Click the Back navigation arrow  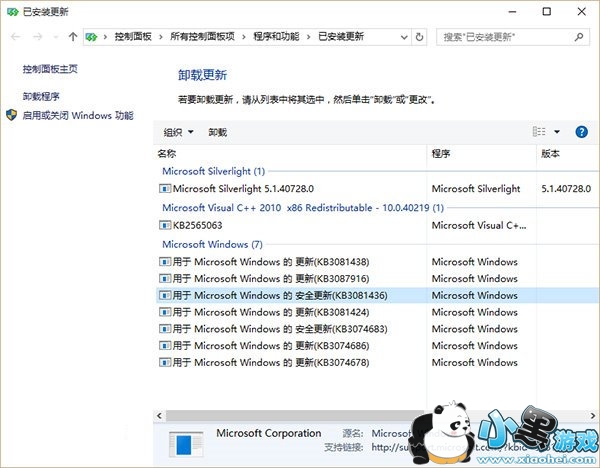(x=16, y=37)
